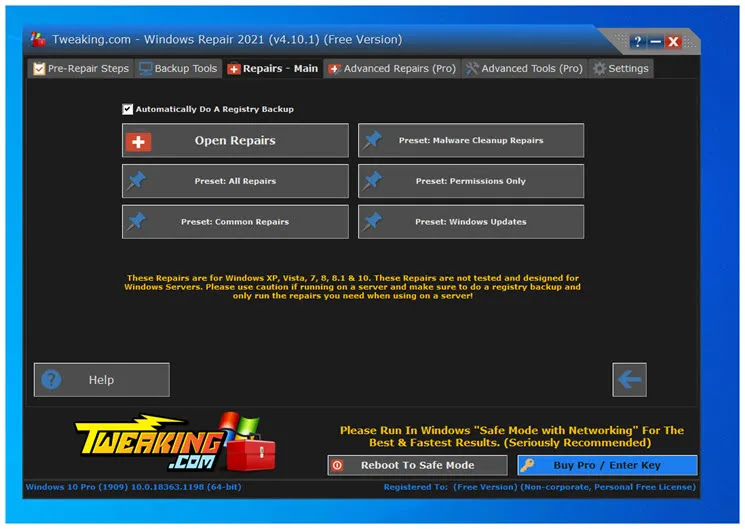This screenshot has height=529, width=745.
Task: Click Buy Pro / Enter Key
Action: [x=607, y=465]
